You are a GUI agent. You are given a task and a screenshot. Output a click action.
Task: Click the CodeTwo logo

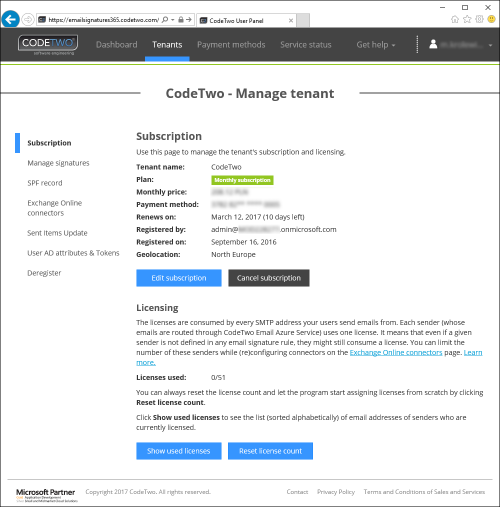(x=48, y=45)
